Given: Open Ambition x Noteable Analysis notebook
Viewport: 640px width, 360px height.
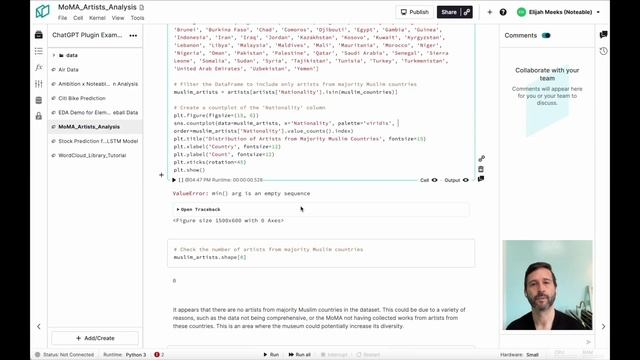Looking at the screenshot, I should point(98,84).
